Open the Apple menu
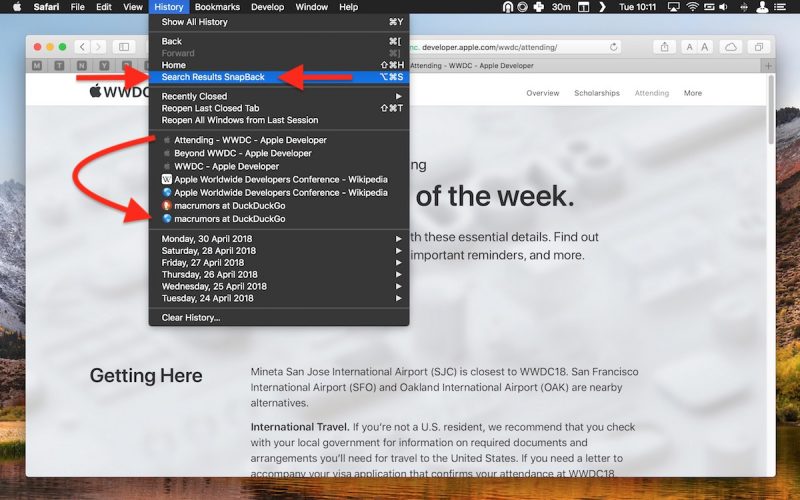800x500 pixels. (17, 7)
